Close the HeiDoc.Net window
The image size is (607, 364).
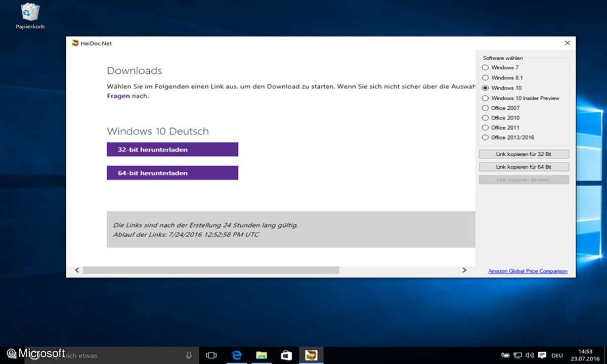tap(567, 43)
